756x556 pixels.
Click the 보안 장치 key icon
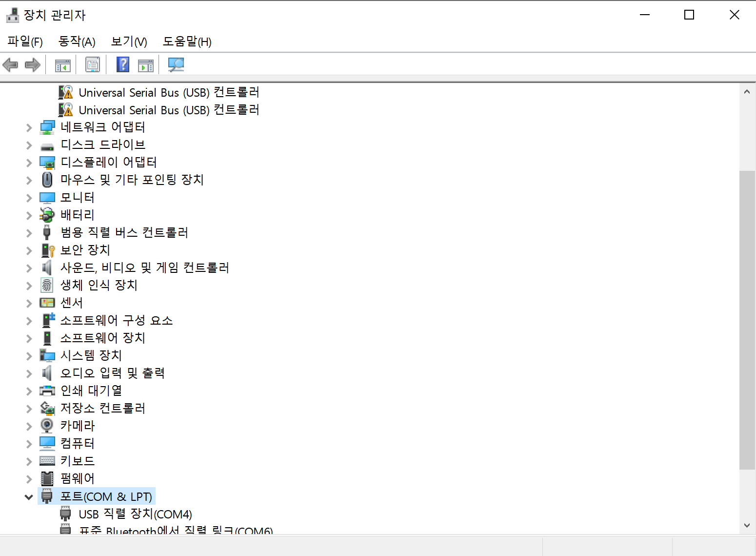click(x=47, y=250)
